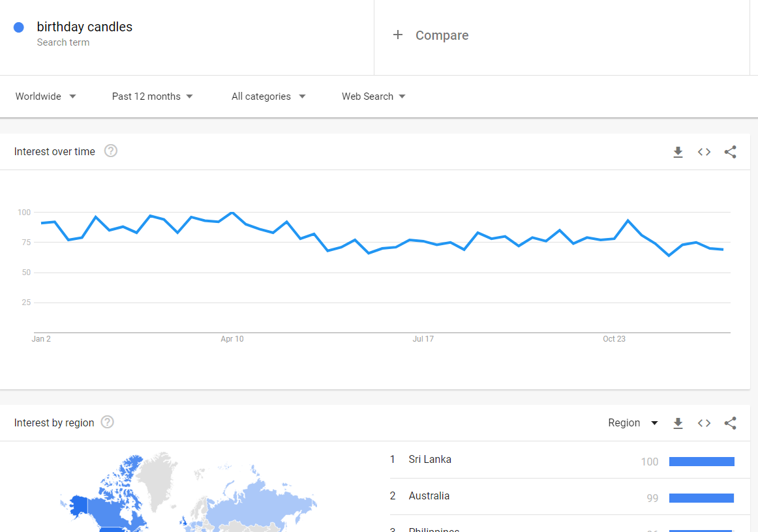The height and width of the screenshot is (532, 758).
Task: Open the All categories dropdown
Action: coord(268,96)
